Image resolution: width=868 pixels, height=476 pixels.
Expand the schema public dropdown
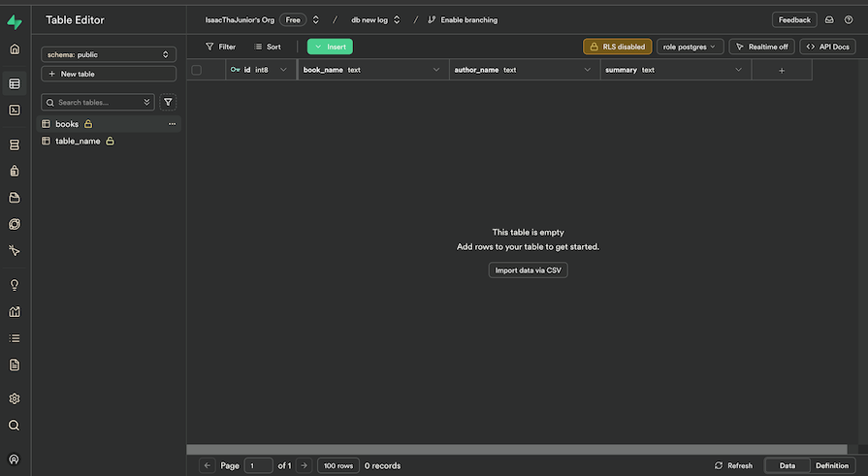(109, 55)
